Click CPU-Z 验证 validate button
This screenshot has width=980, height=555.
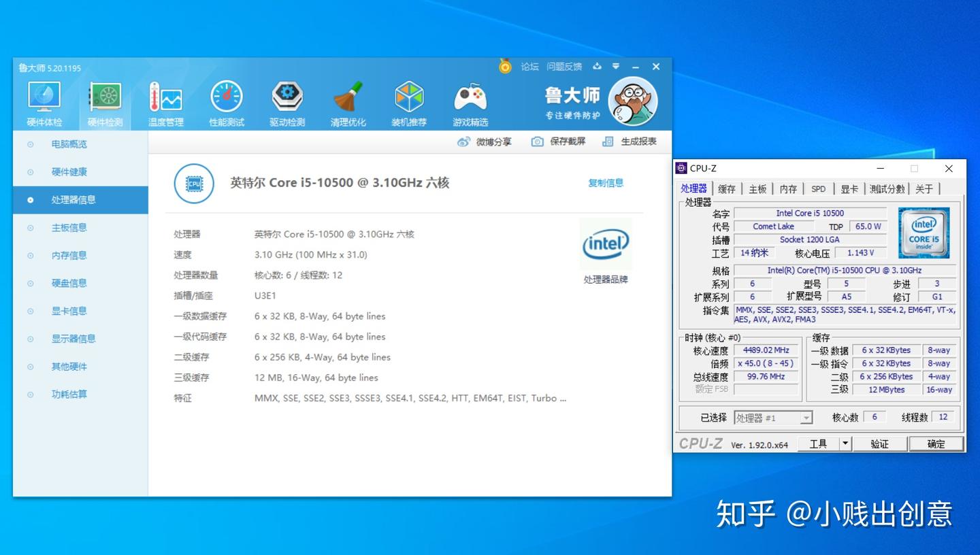pyautogui.click(x=880, y=444)
